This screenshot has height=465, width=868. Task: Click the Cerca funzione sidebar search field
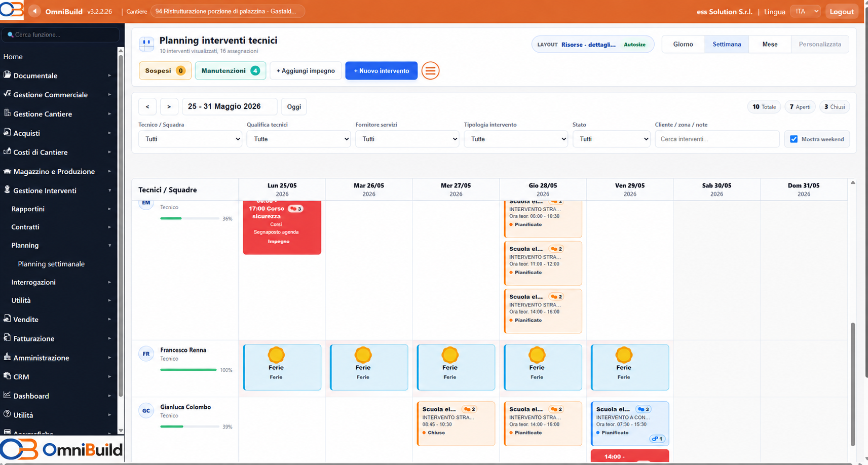point(61,34)
